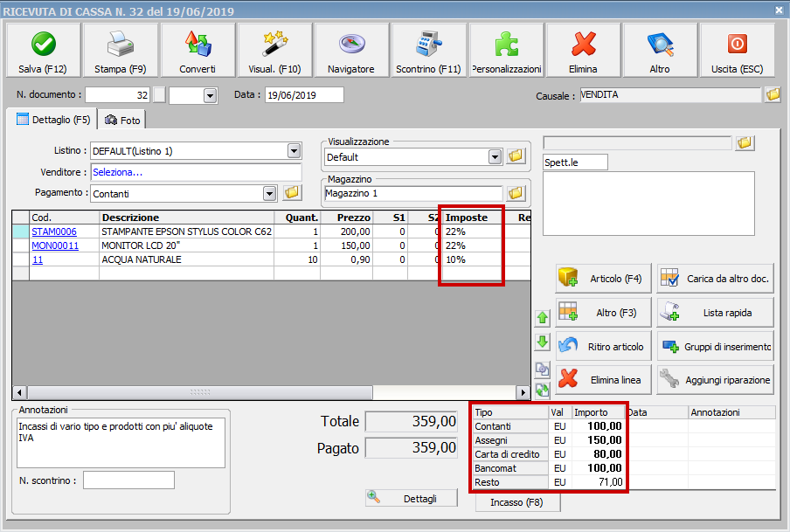Screen dimensions: 790x532
Task: Click the Incasso (F8) button
Action: click(x=517, y=502)
